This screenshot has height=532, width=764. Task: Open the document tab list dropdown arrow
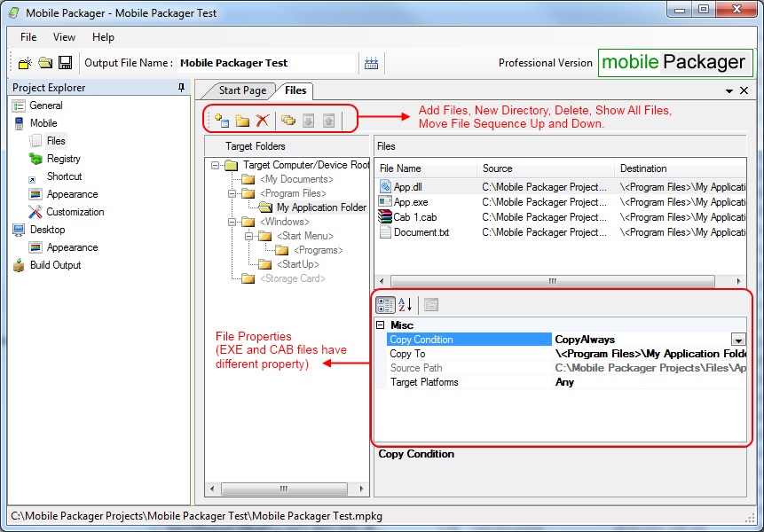point(729,91)
